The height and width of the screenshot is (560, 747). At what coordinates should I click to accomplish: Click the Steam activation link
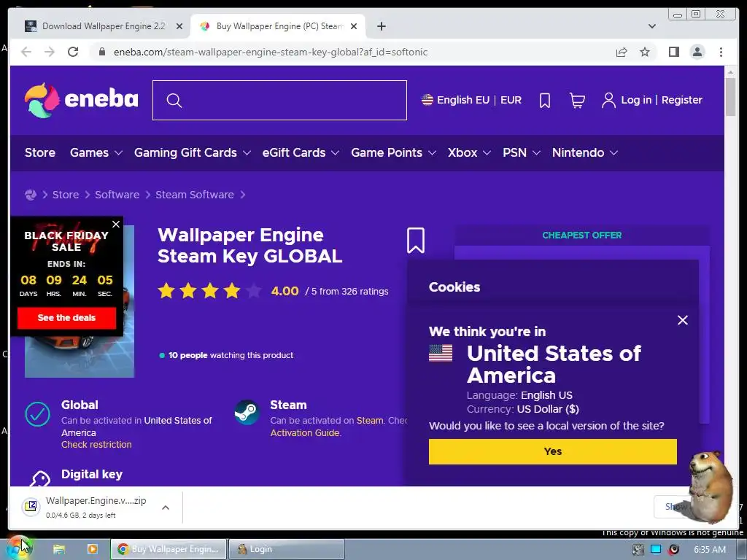[370, 421]
